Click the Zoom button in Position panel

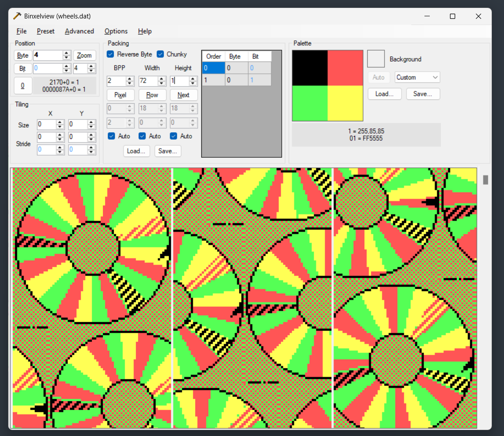click(84, 55)
